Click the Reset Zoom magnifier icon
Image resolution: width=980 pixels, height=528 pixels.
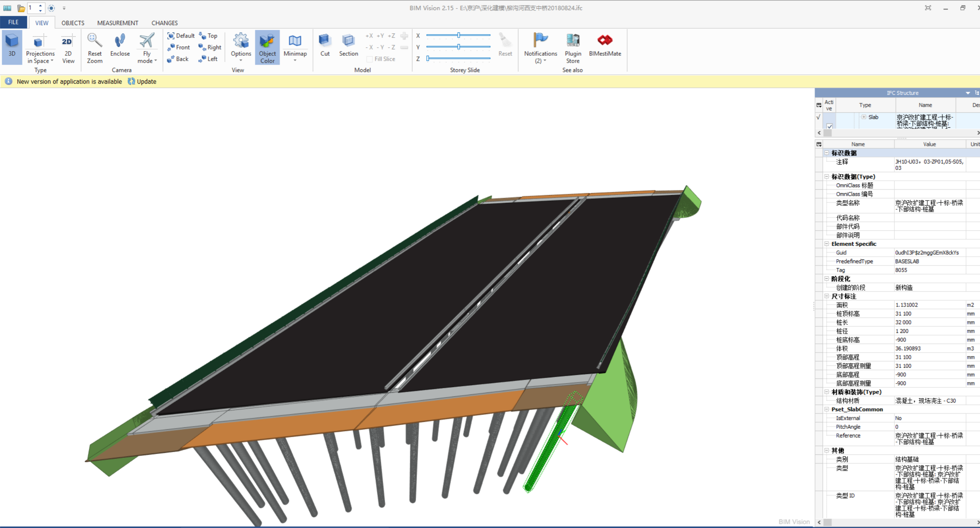click(x=95, y=41)
